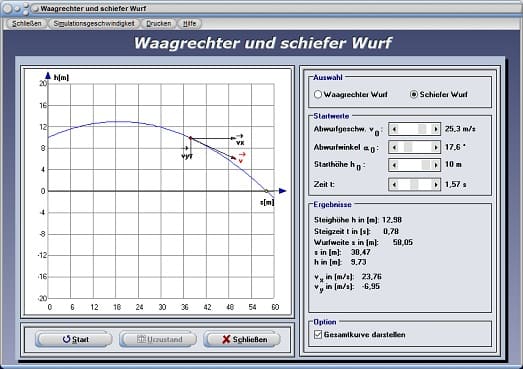523x369 pixels.
Task: Increase Zeit t with right arrow
Action: click(435, 184)
